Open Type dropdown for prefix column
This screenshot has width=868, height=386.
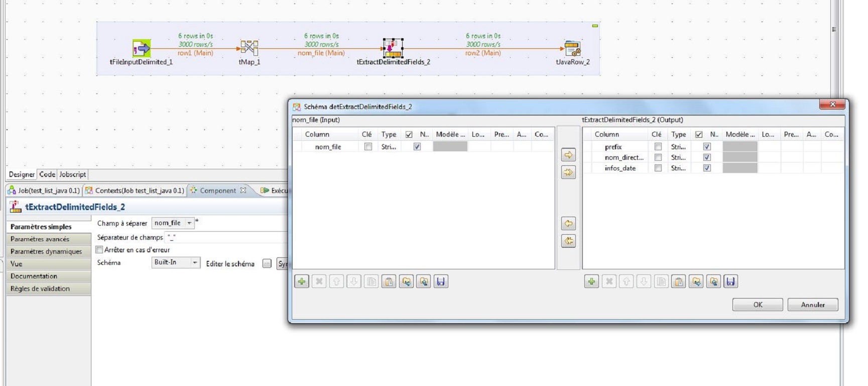tap(679, 147)
